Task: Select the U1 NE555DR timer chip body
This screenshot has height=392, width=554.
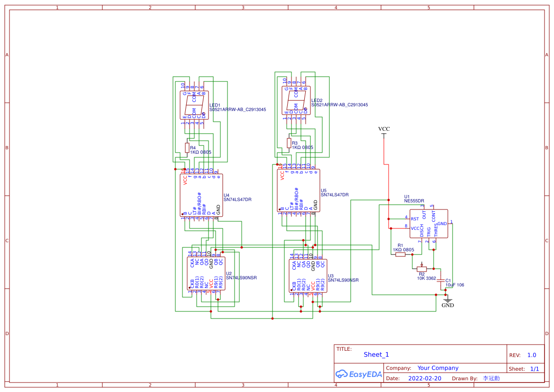Action: tap(428, 223)
